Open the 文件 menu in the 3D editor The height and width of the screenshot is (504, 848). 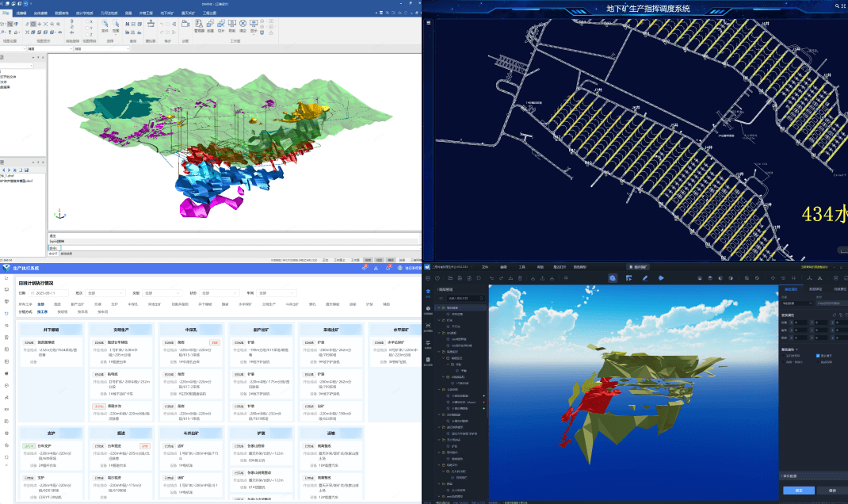tap(485, 267)
